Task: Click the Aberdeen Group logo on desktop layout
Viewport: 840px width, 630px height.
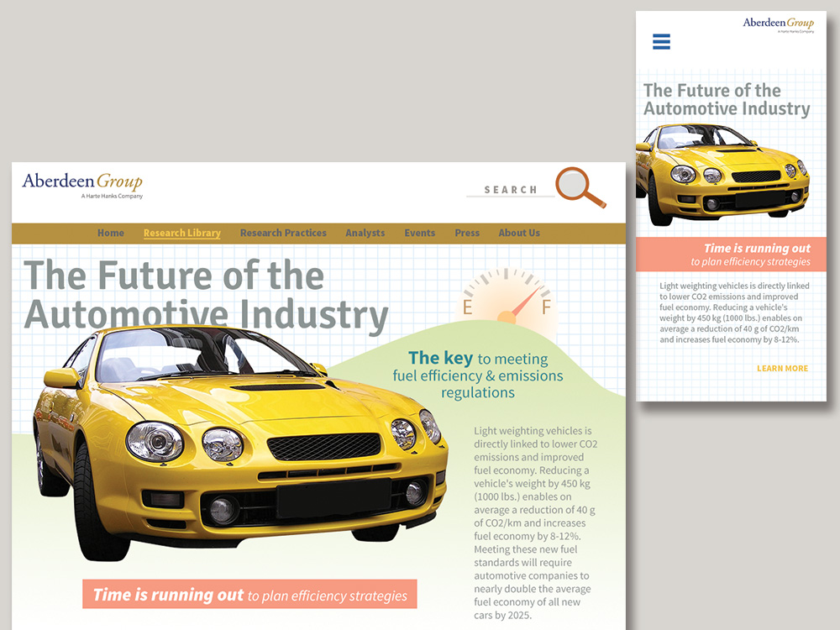Action: (x=82, y=184)
